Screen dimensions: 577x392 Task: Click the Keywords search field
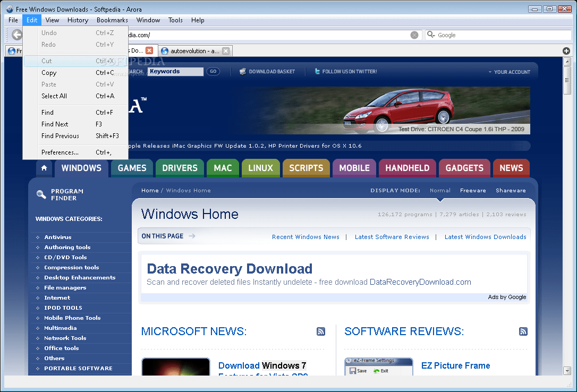tap(175, 71)
